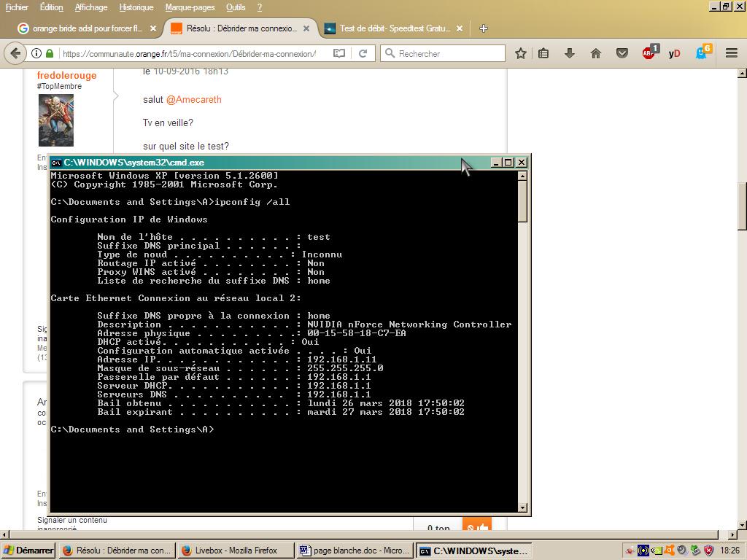This screenshot has height=560, width=747.
Task: Open the Adblock Plus panel
Action: point(649,52)
